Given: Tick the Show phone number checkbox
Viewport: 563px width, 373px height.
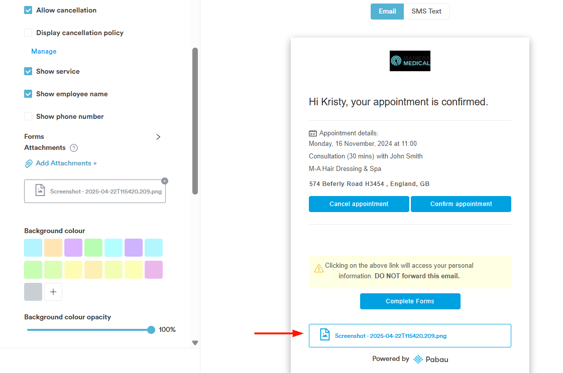Looking at the screenshot, I should [28, 116].
